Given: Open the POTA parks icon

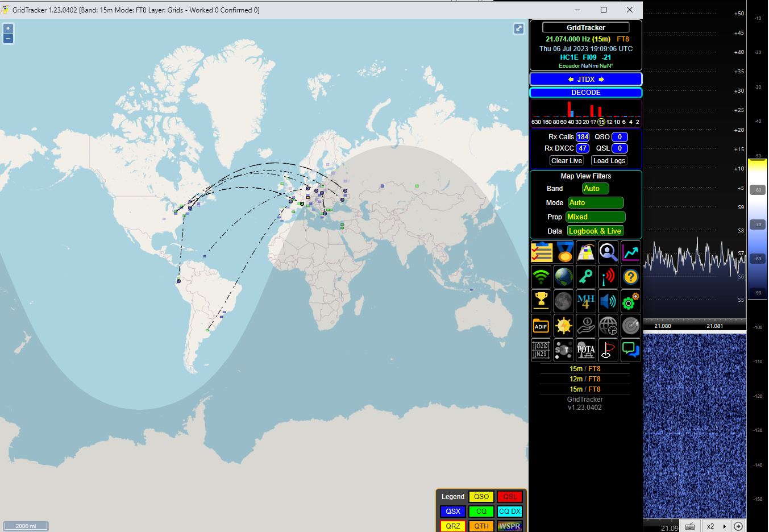Looking at the screenshot, I should [x=586, y=350].
